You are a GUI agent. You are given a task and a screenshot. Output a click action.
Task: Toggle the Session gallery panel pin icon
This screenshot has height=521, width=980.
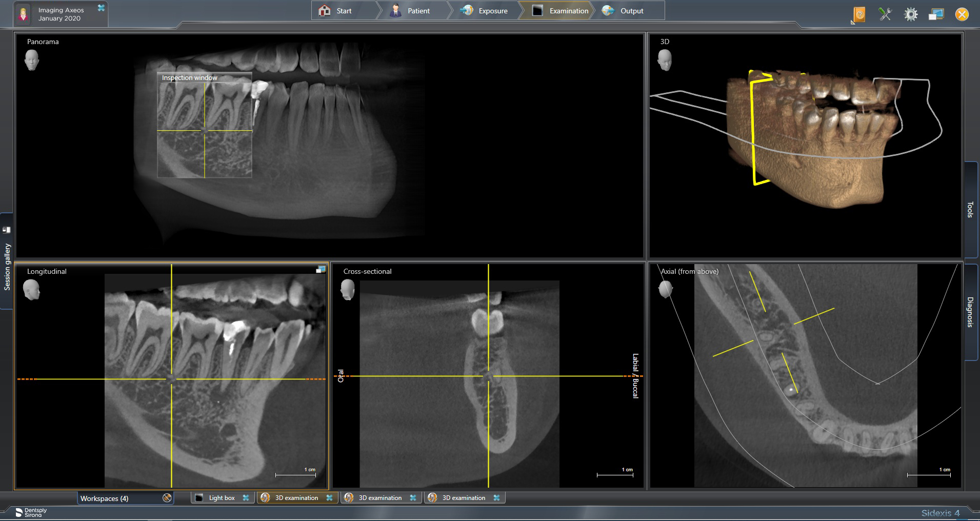point(7,230)
